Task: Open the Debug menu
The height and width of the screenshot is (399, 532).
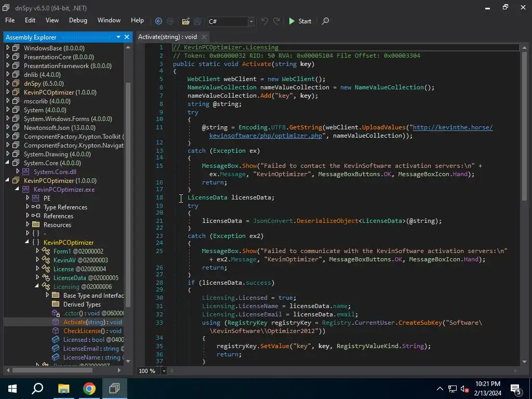Action: tap(78, 20)
